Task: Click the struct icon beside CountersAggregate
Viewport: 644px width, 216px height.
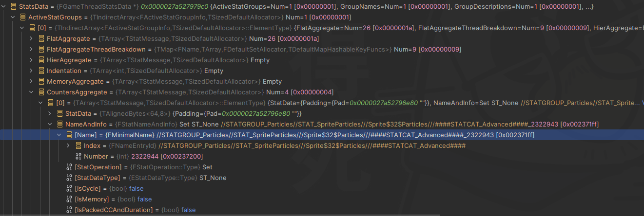Action: [41, 92]
